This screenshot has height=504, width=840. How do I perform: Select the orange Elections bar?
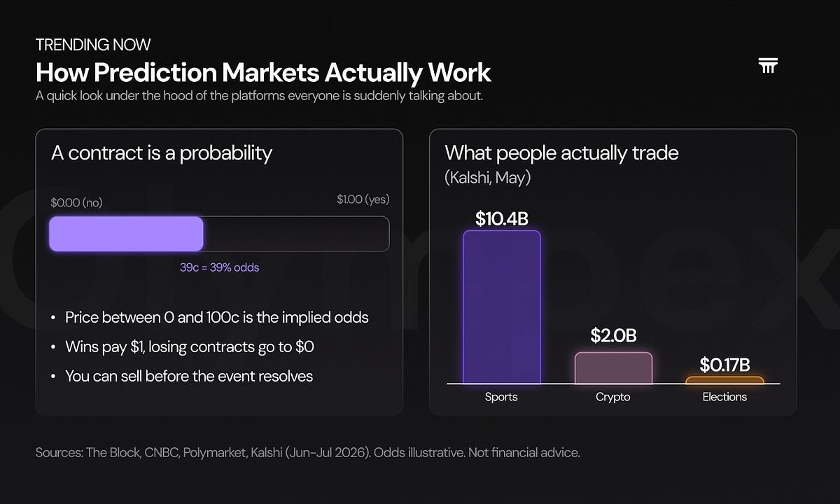pyautogui.click(x=724, y=381)
